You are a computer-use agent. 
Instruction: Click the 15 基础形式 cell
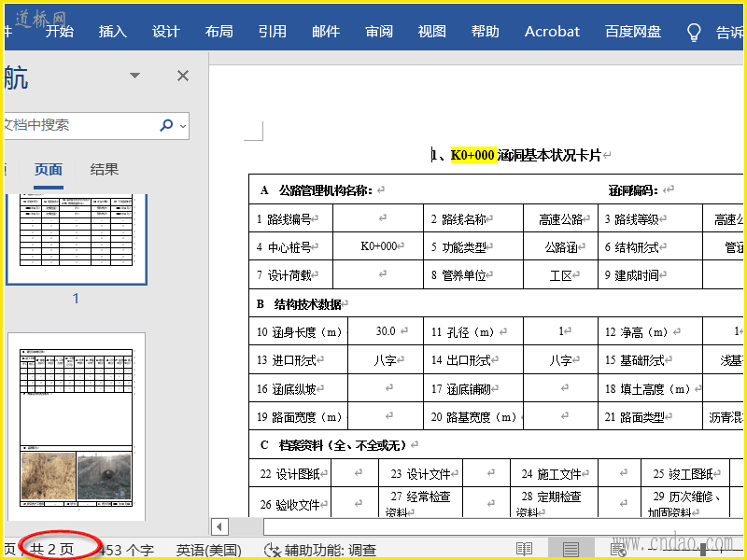tap(650, 360)
